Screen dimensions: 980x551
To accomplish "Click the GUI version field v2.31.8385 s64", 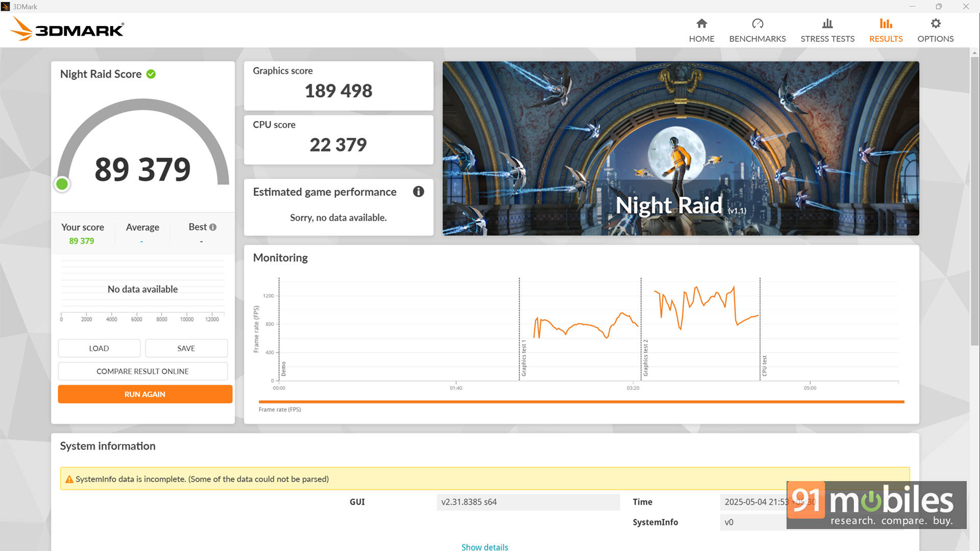I will (x=528, y=502).
